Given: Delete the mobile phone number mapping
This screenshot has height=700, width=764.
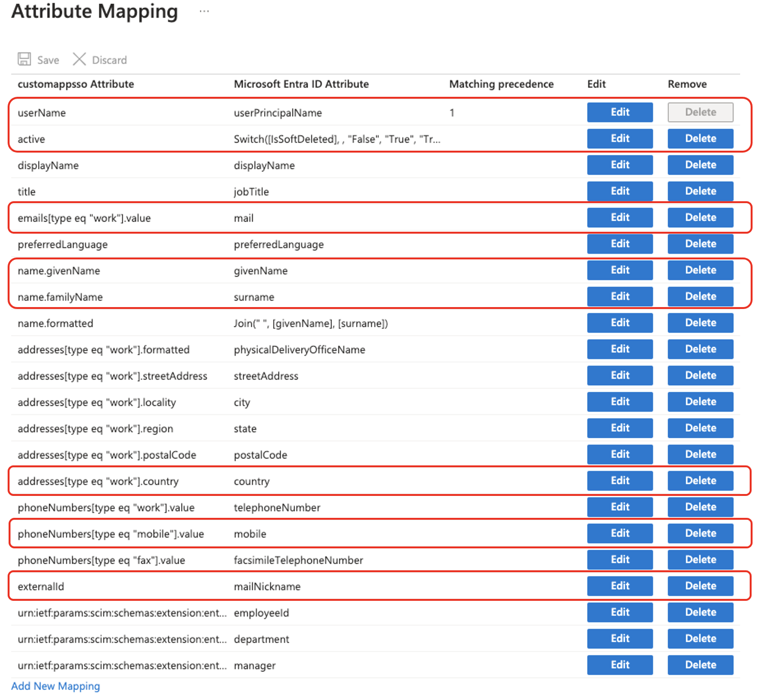Looking at the screenshot, I should click(x=700, y=533).
